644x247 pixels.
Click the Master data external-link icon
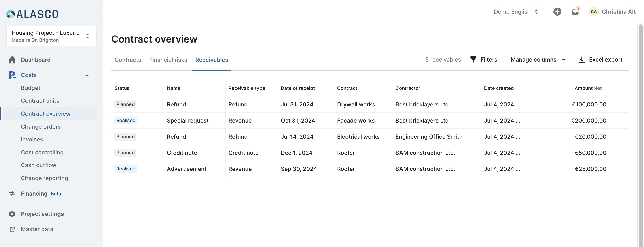tap(12, 229)
